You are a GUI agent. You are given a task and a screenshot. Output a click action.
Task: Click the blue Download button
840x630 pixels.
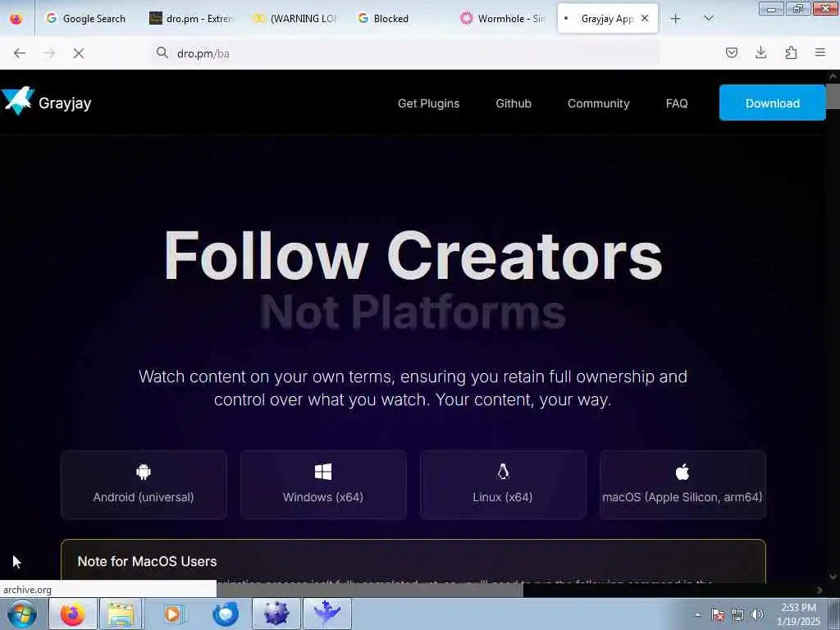point(772,103)
